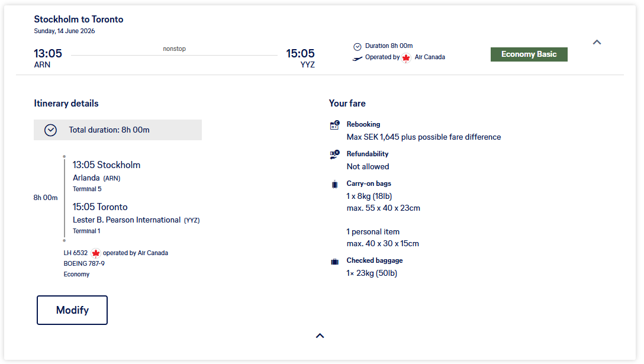Screen dimensions: 644x364
Task: Click the nonstop route line label
Action: click(x=174, y=49)
